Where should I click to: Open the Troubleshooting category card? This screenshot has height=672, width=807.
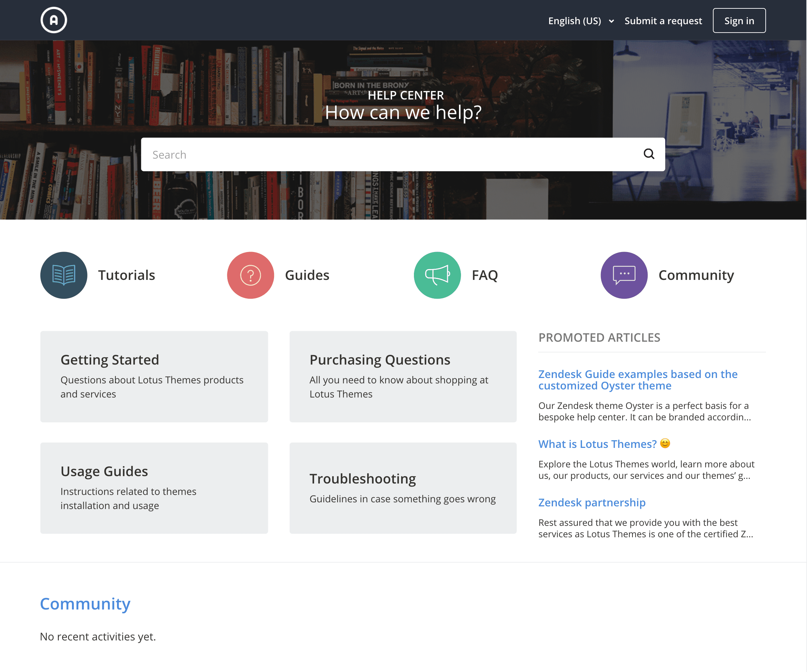403,488
